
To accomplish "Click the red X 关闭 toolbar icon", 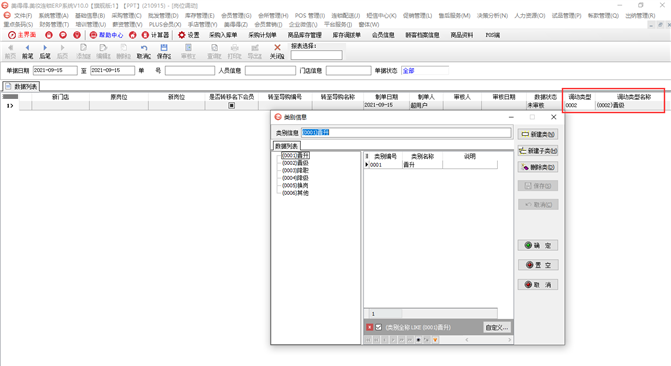I will pyautogui.click(x=277, y=51).
